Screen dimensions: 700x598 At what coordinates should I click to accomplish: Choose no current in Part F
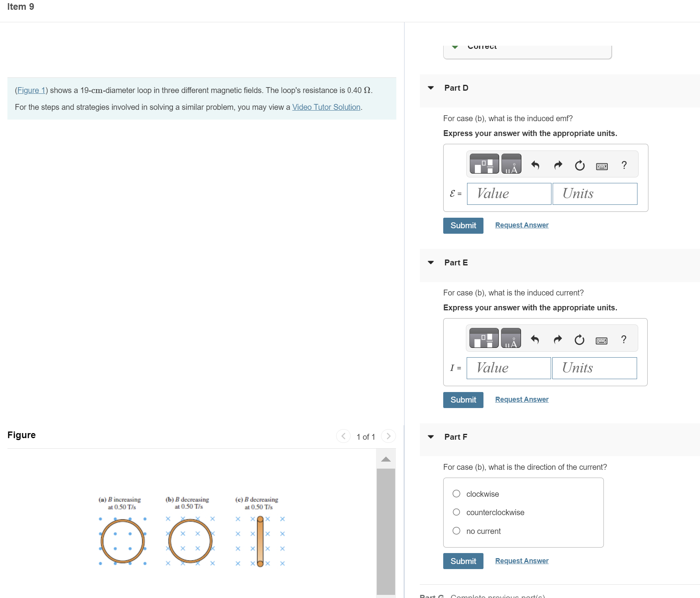tap(456, 530)
